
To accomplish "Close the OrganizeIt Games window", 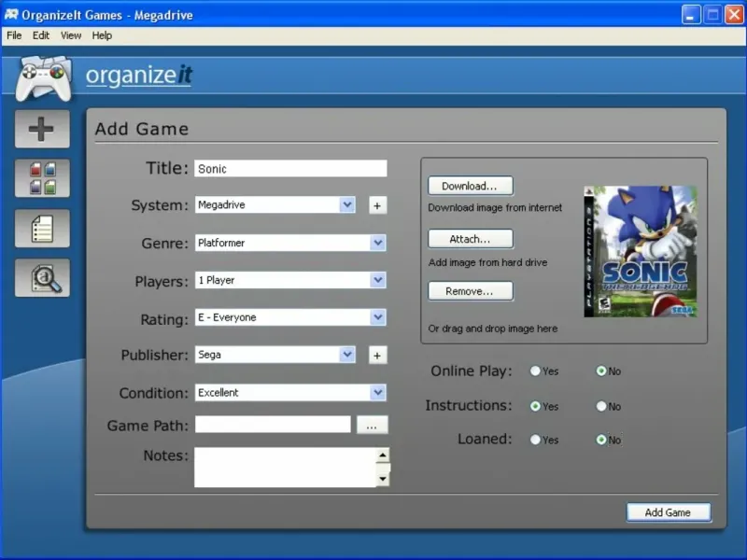I will click(x=734, y=15).
